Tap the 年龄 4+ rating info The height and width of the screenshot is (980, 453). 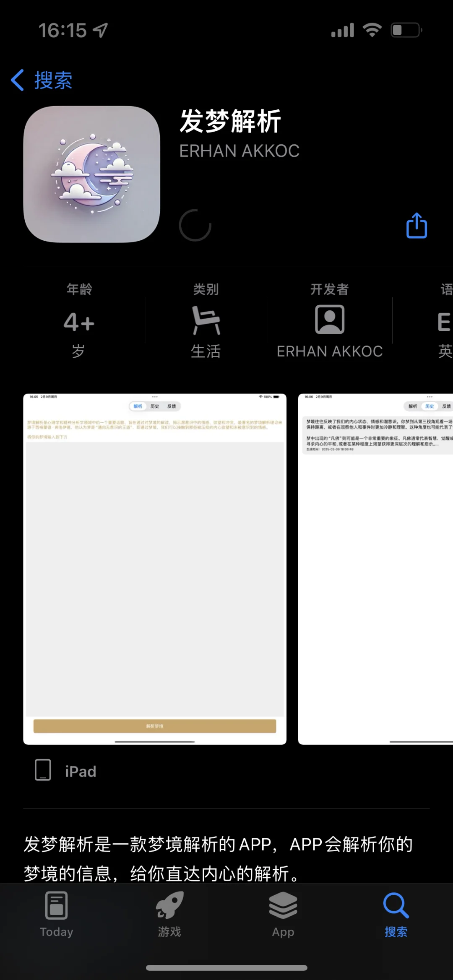[79, 321]
